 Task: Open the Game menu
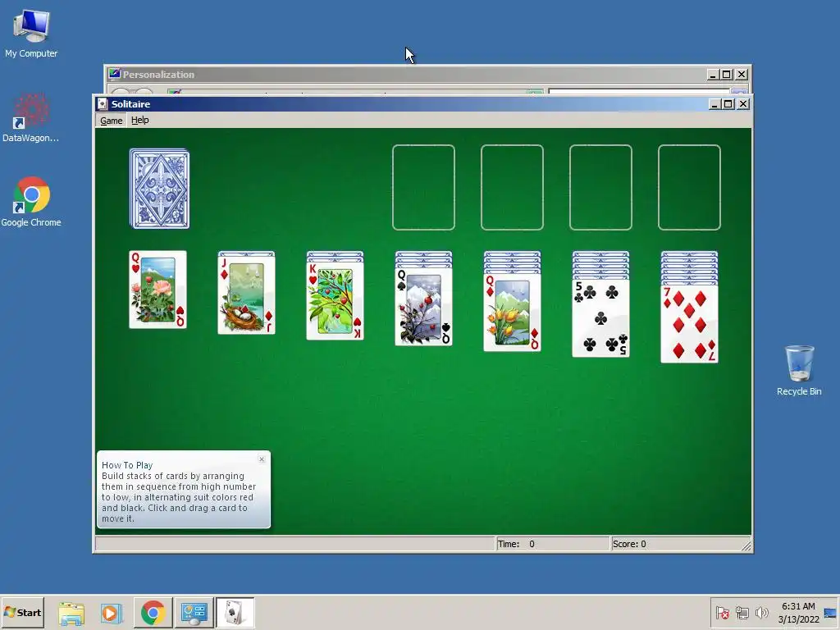click(x=112, y=121)
